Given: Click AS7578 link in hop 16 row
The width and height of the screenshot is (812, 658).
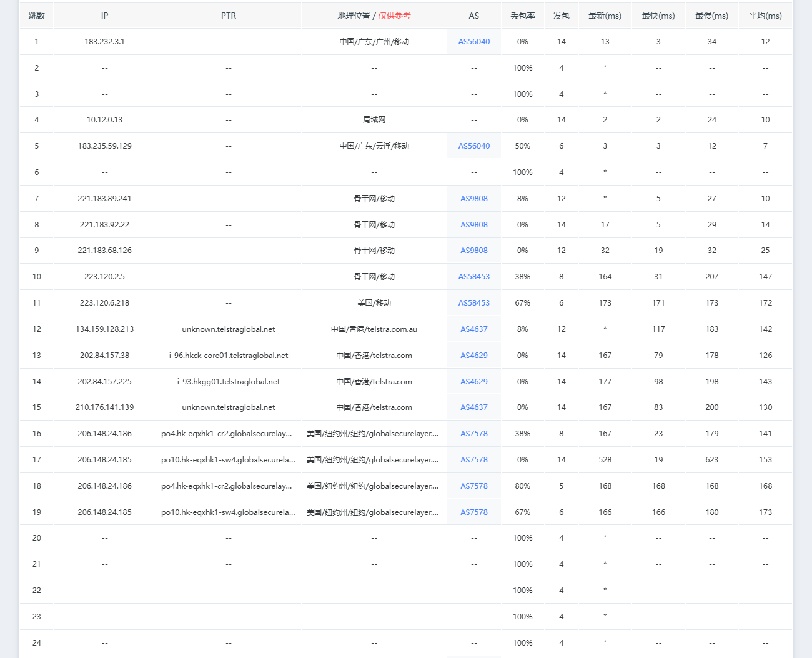Looking at the screenshot, I should (x=473, y=434).
